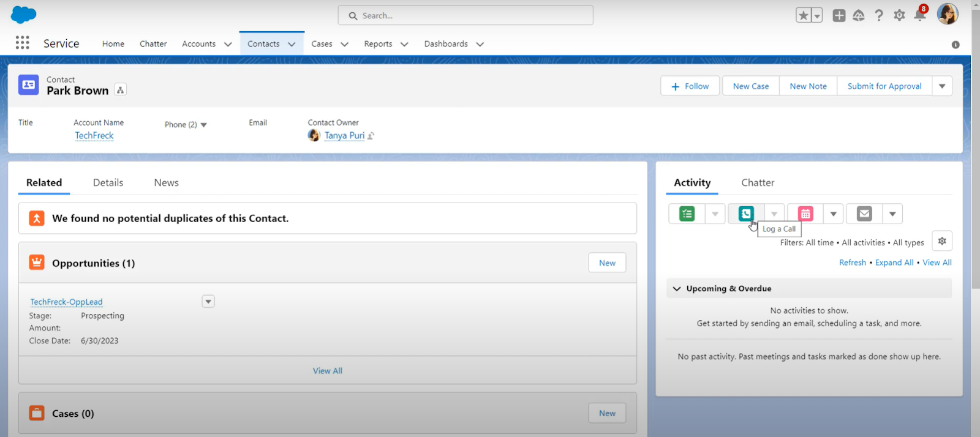Viewport: 980px width, 437px height.
Task: Open the Dashboards tab dropdown chevron
Action: click(x=480, y=44)
